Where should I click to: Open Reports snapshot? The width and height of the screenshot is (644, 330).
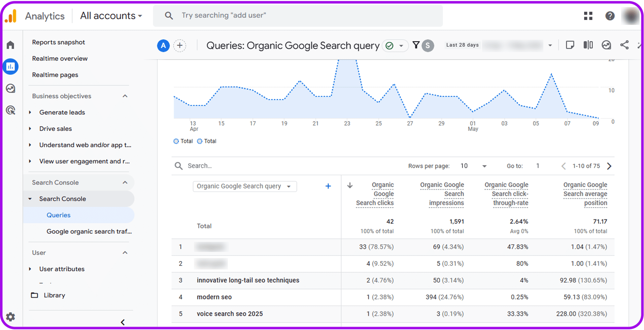tap(58, 42)
